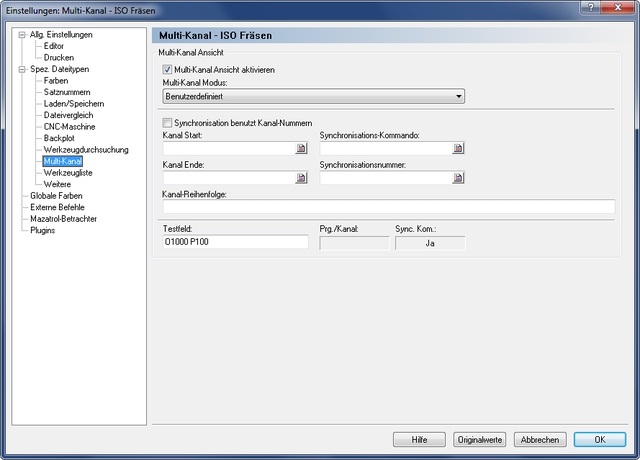Screen dimensions: 640x460
Task: Open the Laden/Speichern settings page
Action: 74,104
